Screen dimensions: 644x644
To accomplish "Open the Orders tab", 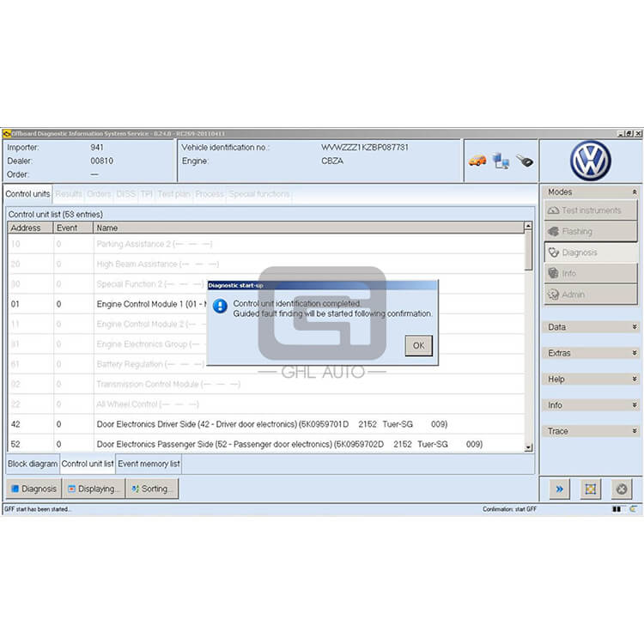I will point(99,194).
